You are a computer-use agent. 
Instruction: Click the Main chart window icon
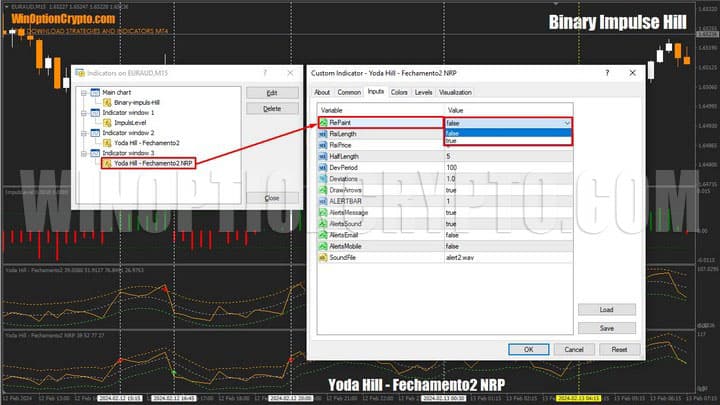pyautogui.click(x=95, y=92)
